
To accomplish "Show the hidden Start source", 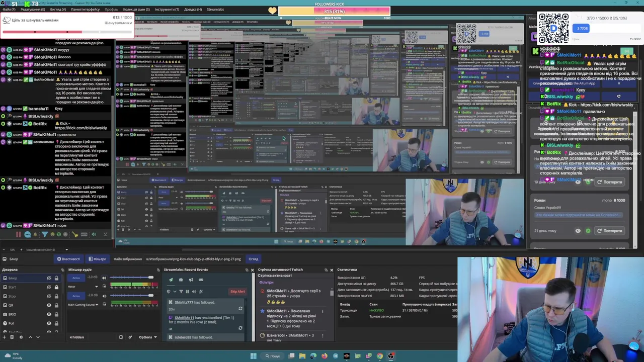I will 49,287.
